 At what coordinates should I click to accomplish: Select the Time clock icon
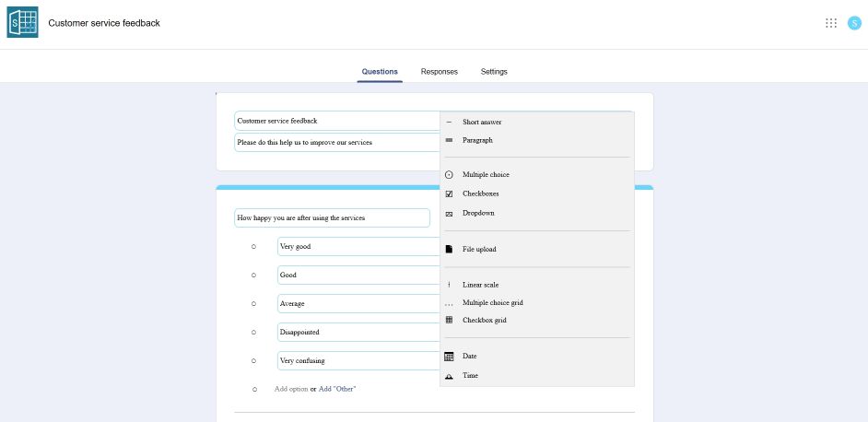tap(449, 376)
